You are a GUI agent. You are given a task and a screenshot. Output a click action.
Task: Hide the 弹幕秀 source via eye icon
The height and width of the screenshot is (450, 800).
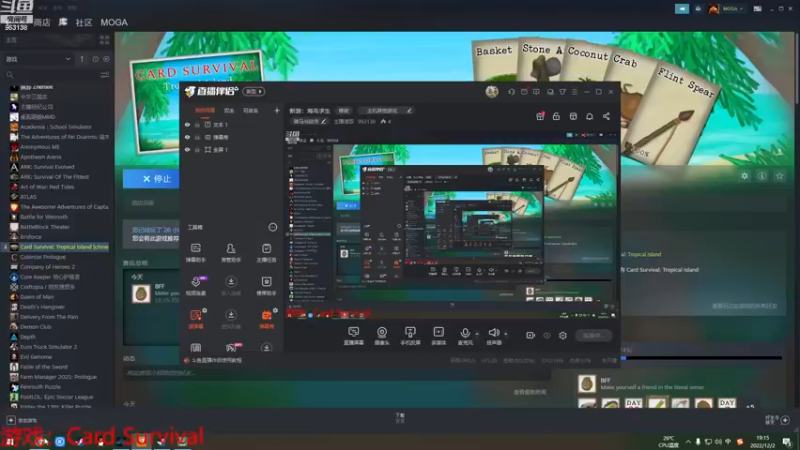point(187,137)
